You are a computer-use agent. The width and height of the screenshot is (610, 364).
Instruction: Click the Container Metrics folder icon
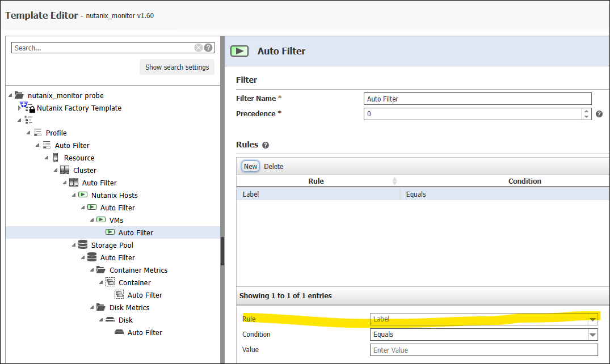(x=101, y=269)
